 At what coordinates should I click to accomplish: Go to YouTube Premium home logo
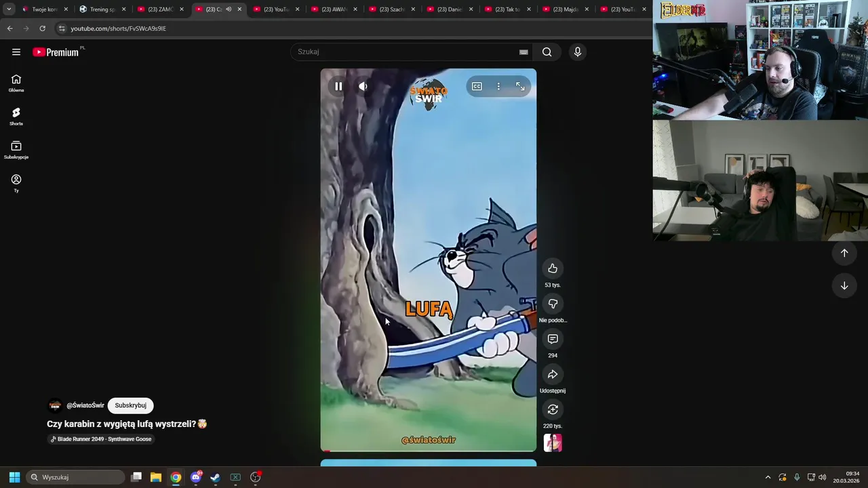click(x=56, y=52)
